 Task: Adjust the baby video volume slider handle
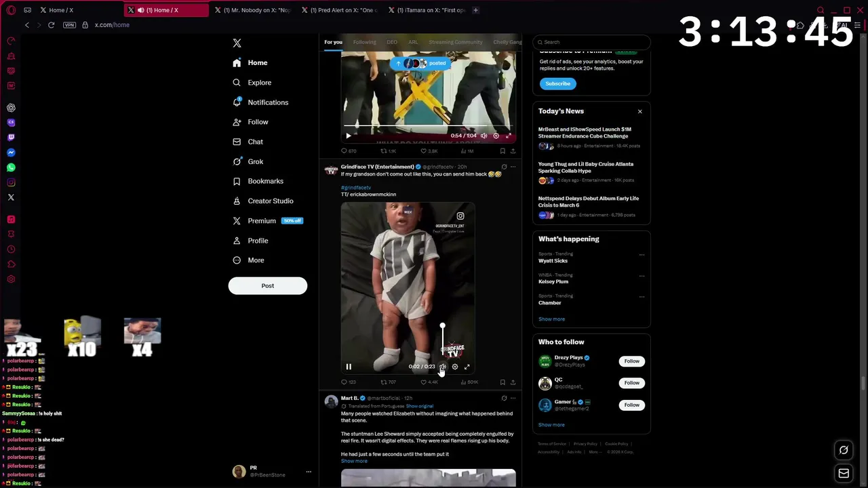tap(442, 326)
